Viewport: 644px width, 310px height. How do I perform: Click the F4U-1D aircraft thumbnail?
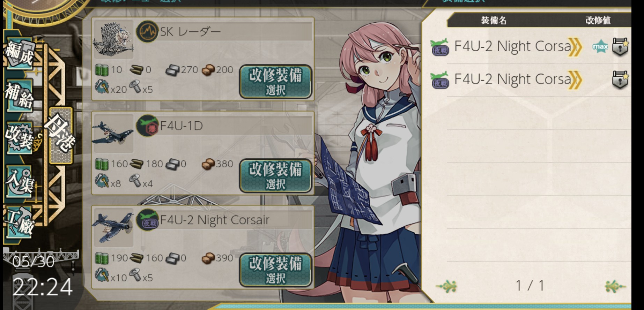tap(113, 134)
